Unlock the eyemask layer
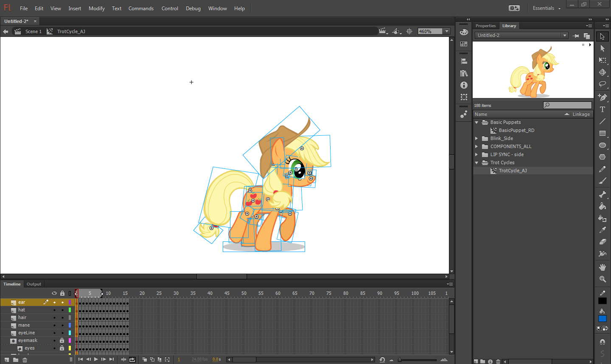This screenshot has height=364, width=611. pyautogui.click(x=62, y=341)
